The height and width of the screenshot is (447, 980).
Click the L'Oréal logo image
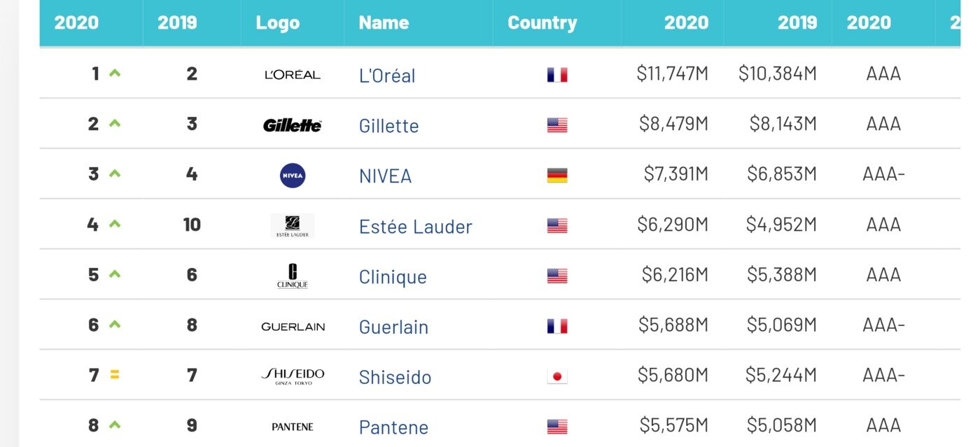click(293, 74)
